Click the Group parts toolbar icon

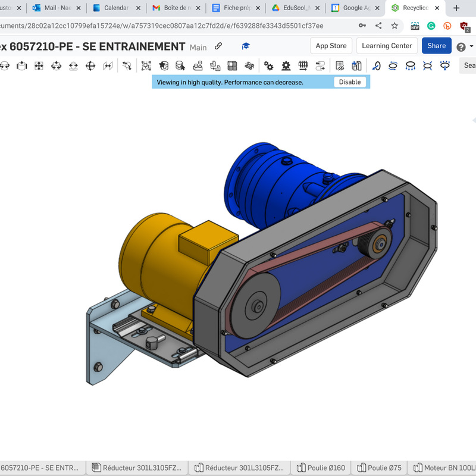click(x=146, y=66)
